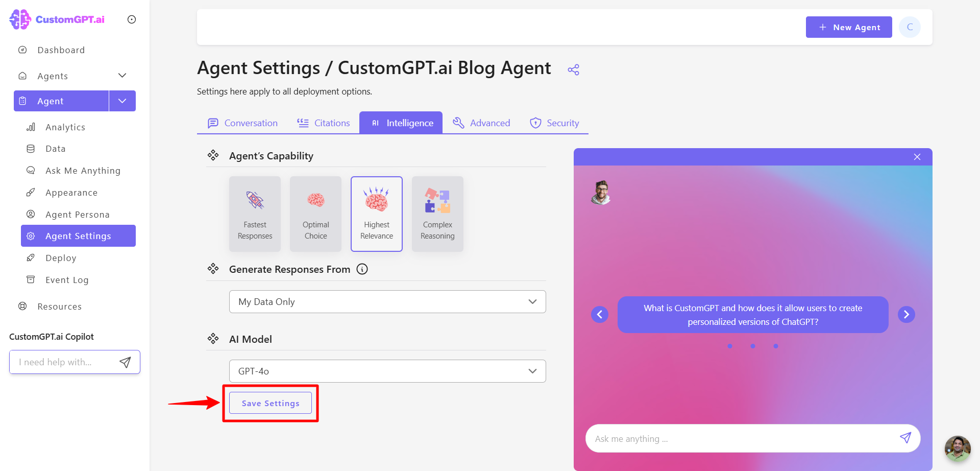Choose Highest Relevance capability

click(x=377, y=214)
